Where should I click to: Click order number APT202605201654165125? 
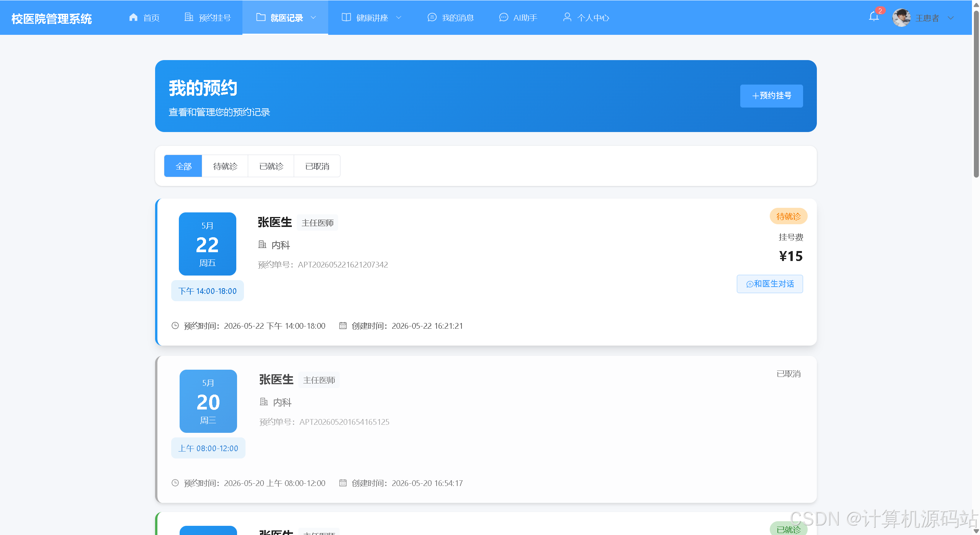[344, 422]
